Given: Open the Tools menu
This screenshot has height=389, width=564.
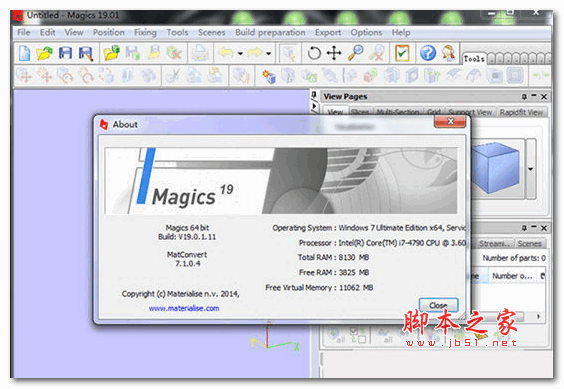Looking at the screenshot, I should click(177, 32).
